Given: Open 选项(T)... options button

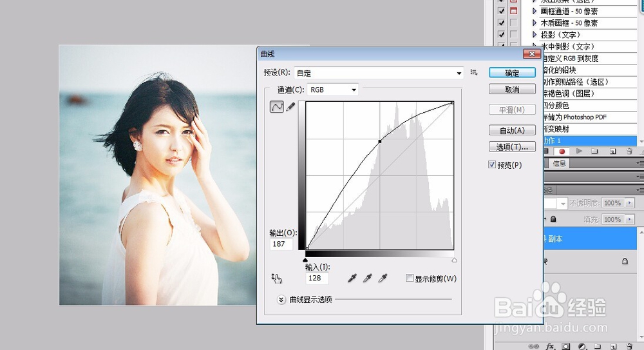Looking at the screenshot, I should click(x=512, y=147).
